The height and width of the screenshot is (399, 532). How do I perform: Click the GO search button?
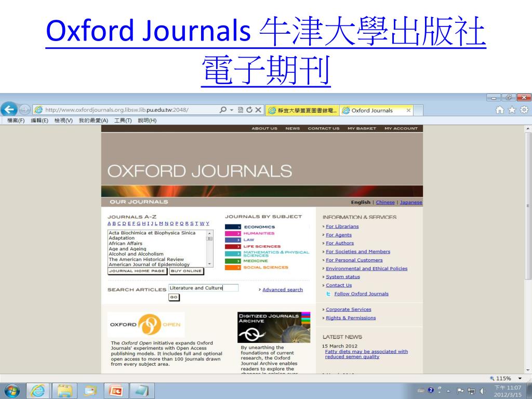pyautogui.click(x=174, y=297)
